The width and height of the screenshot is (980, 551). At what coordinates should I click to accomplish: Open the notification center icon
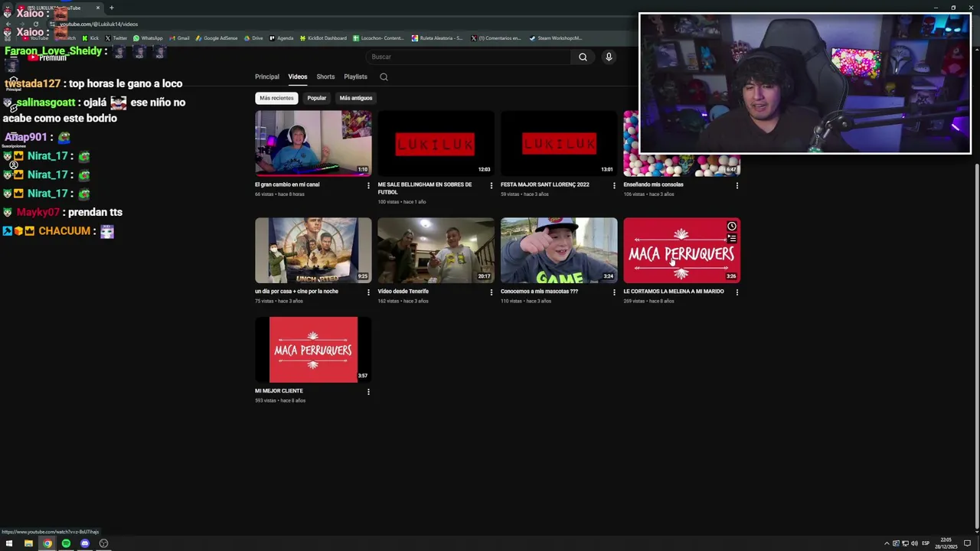pyautogui.click(x=969, y=543)
